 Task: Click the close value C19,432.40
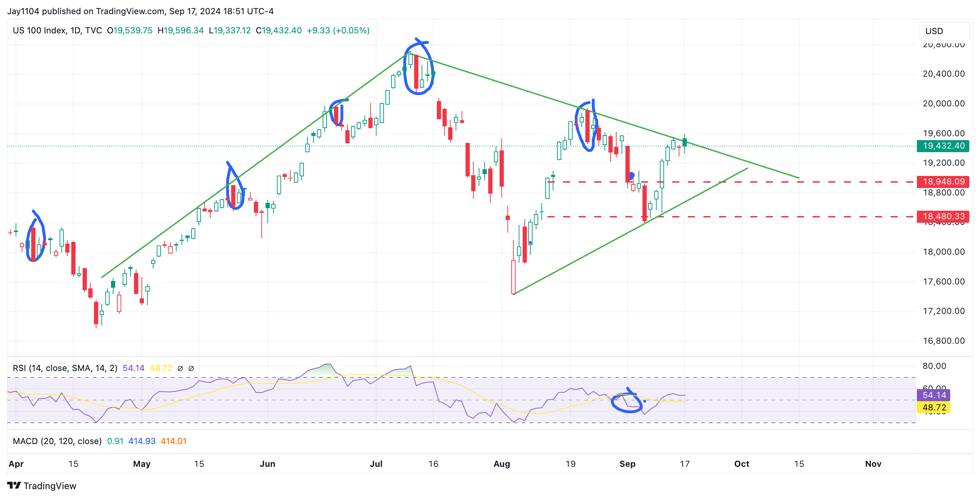tap(279, 31)
